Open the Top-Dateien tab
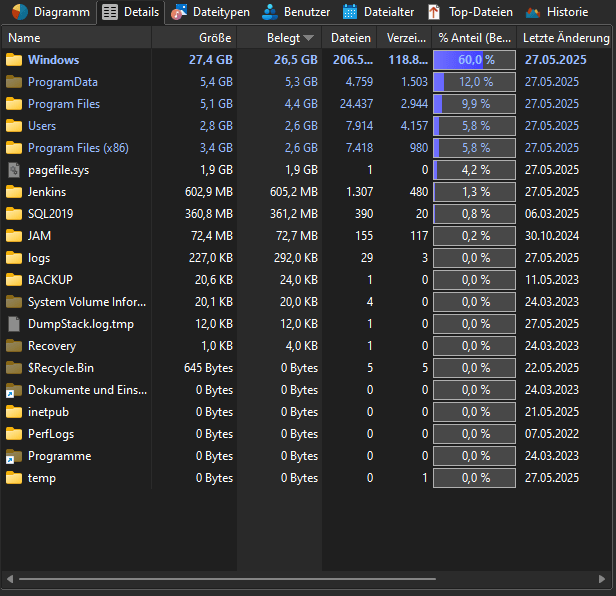616x596 pixels. 470,12
